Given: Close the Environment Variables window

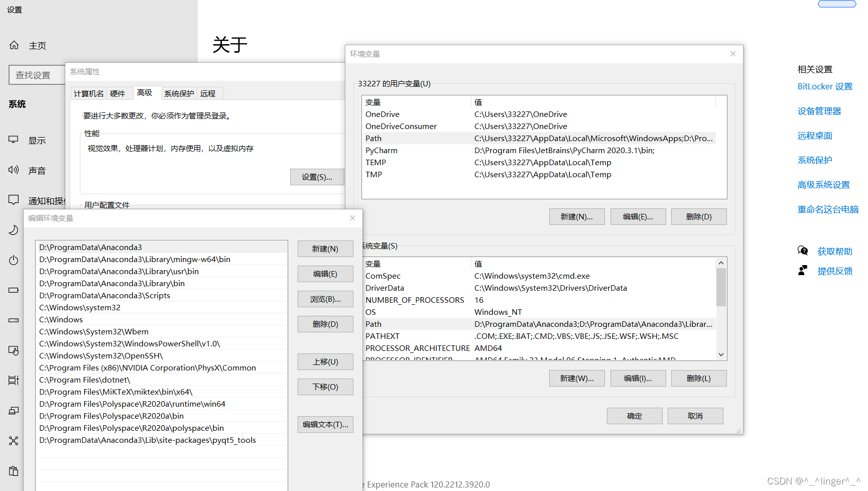Looking at the screenshot, I should click(733, 54).
